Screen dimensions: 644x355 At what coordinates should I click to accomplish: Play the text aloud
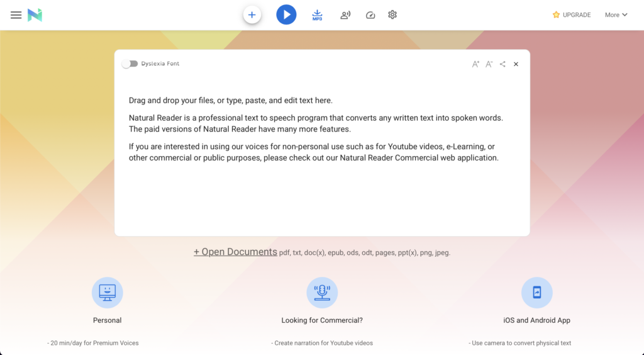tap(286, 15)
